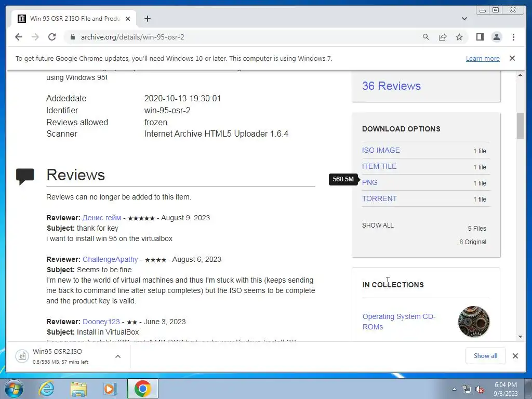Click the Chrome taskbar icon

[142, 389]
